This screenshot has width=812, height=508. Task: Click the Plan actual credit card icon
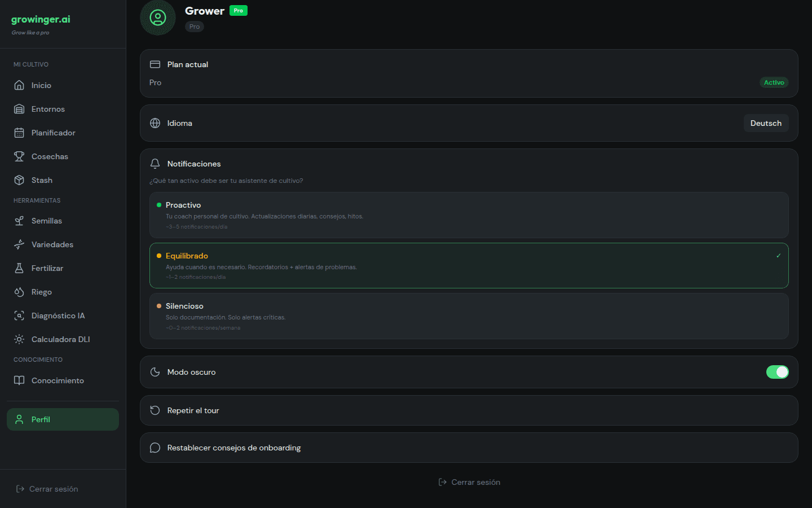155,64
